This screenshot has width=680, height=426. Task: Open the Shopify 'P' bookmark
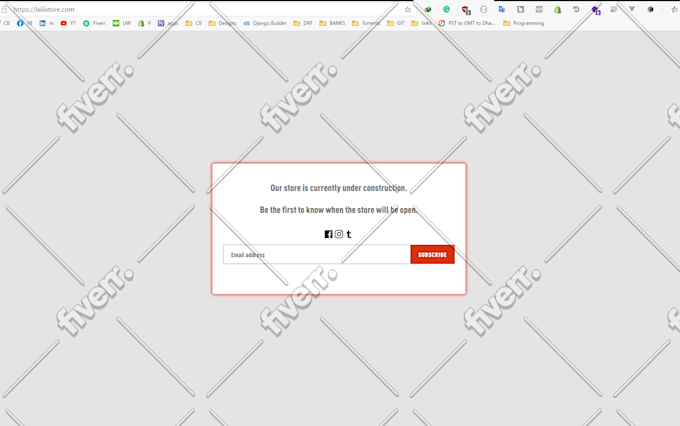tap(144, 23)
